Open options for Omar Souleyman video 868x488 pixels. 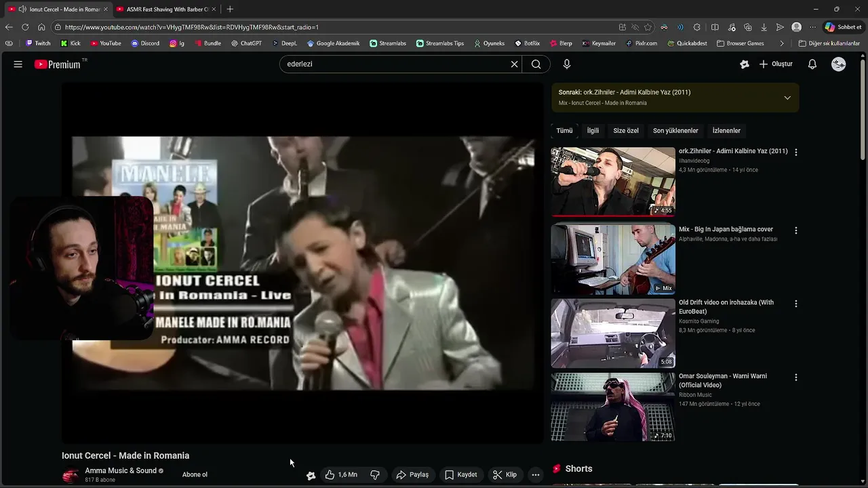[796, 377]
